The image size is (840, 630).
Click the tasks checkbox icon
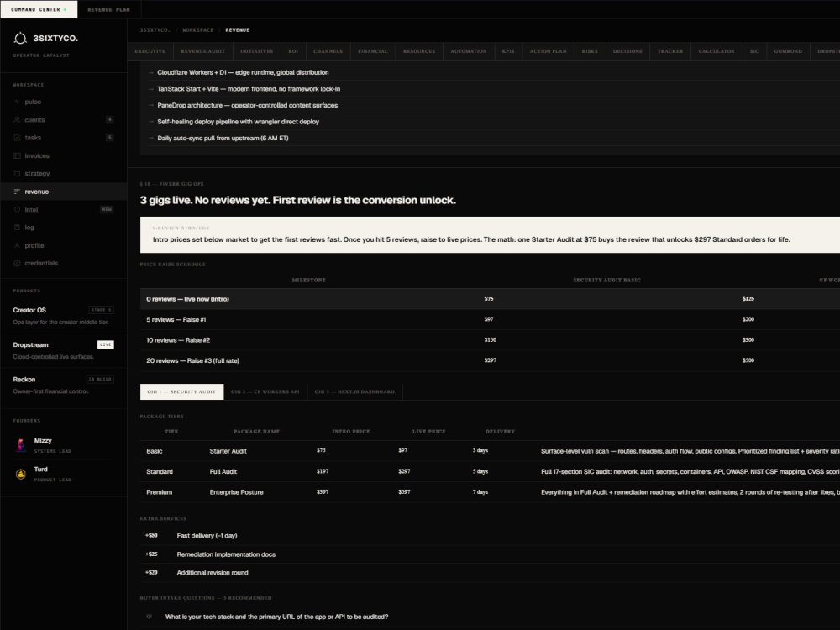tap(17, 138)
